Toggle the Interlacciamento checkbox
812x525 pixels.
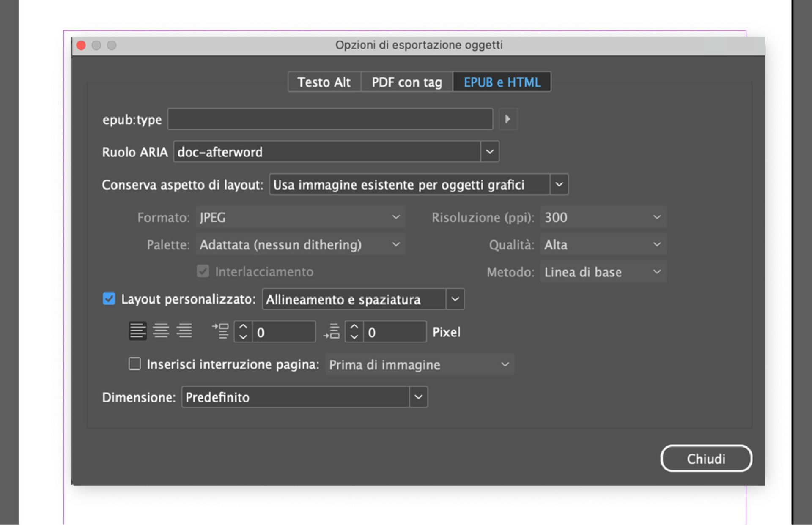point(203,271)
